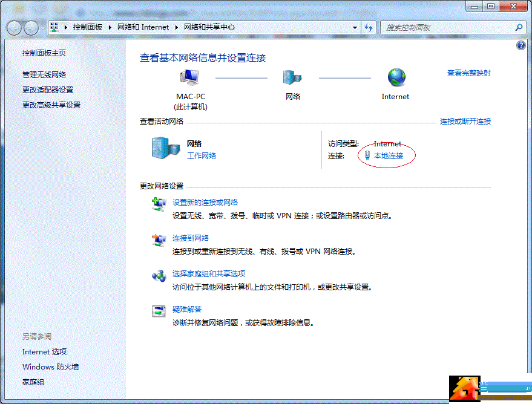The height and width of the screenshot is (404, 532).
Task: Click the search magnifier icon
Action: point(519,27)
